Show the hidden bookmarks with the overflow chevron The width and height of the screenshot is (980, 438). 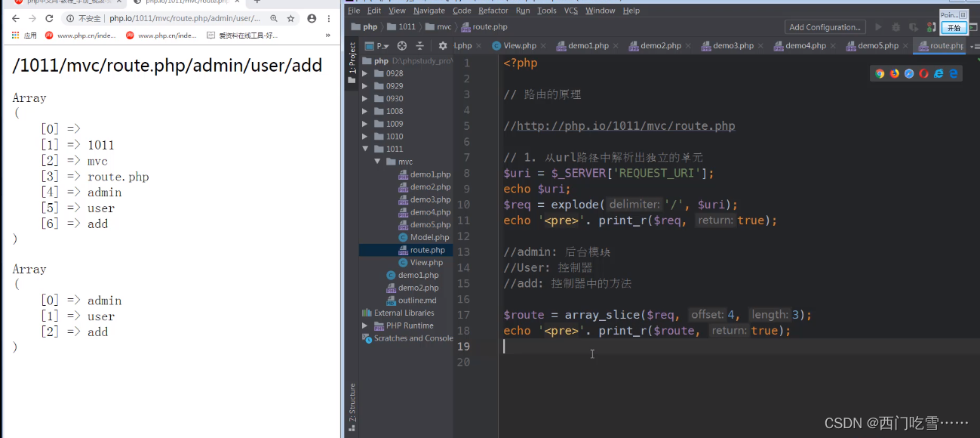(x=328, y=35)
